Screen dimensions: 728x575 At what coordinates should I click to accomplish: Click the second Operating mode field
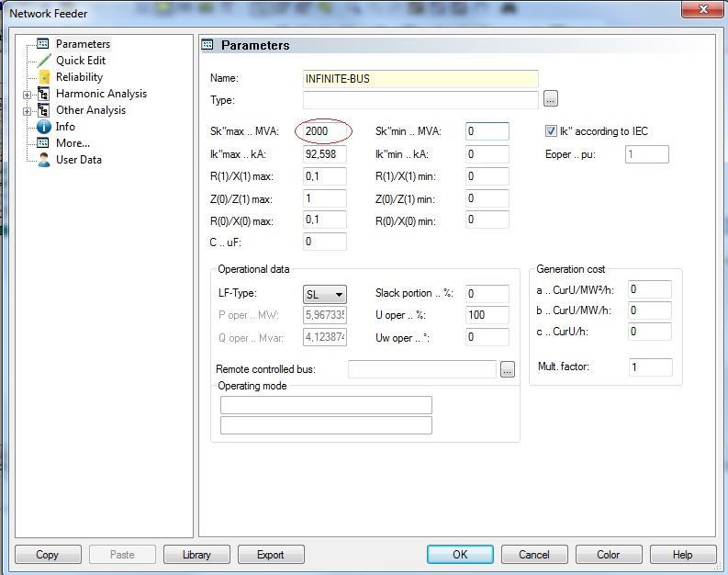click(x=326, y=425)
